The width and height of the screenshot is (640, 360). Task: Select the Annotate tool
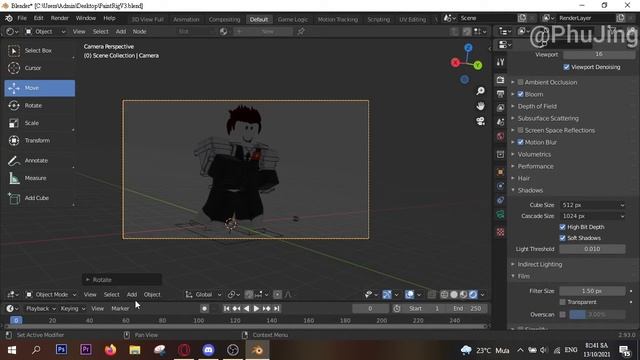click(40, 161)
